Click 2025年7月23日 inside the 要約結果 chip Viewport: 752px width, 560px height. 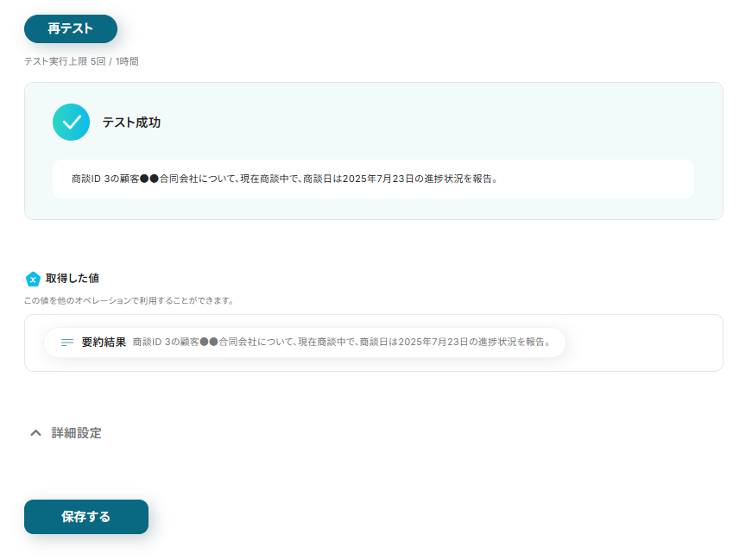pyautogui.click(x=433, y=342)
